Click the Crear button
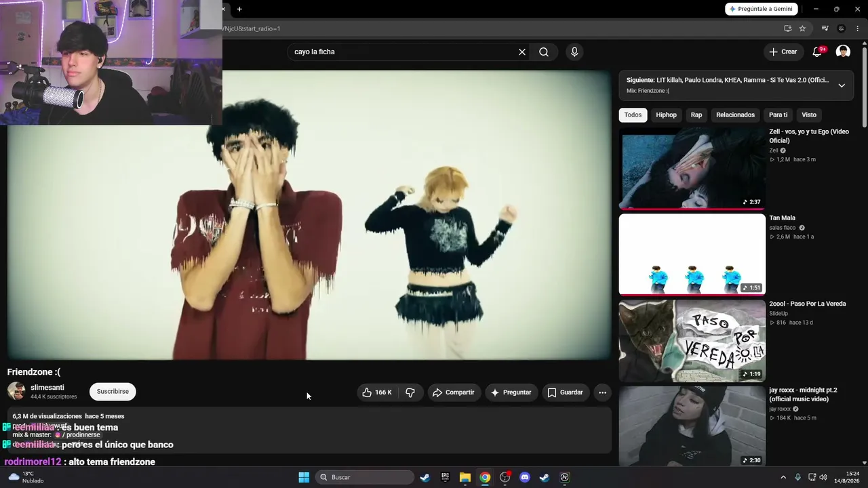 [783, 52]
